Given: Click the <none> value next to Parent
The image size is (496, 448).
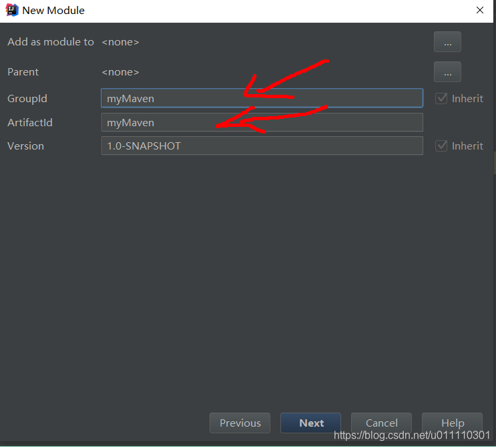Looking at the screenshot, I should (x=120, y=72).
